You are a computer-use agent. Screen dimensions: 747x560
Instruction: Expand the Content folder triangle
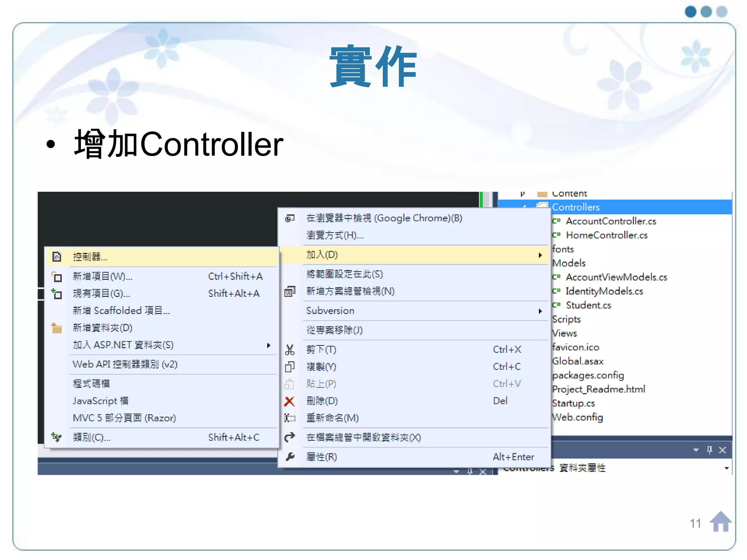coord(523,194)
